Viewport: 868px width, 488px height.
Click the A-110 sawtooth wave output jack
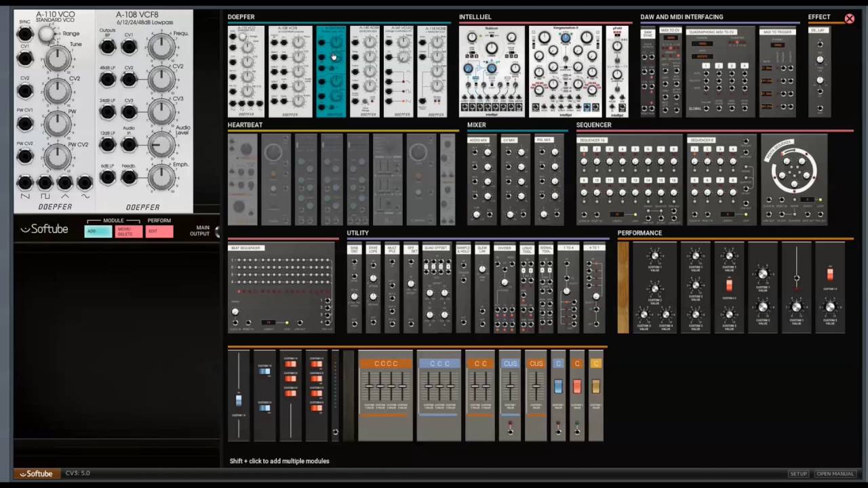(x=25, y=182)
